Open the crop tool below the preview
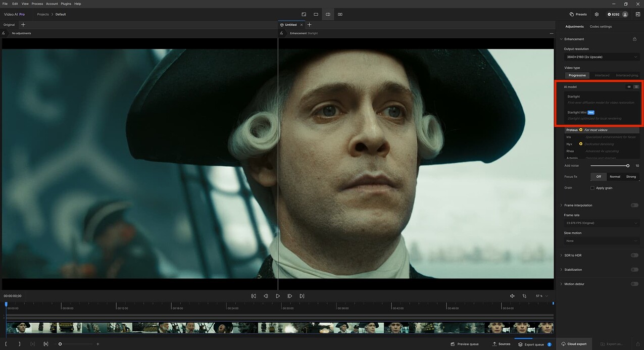 523,296
